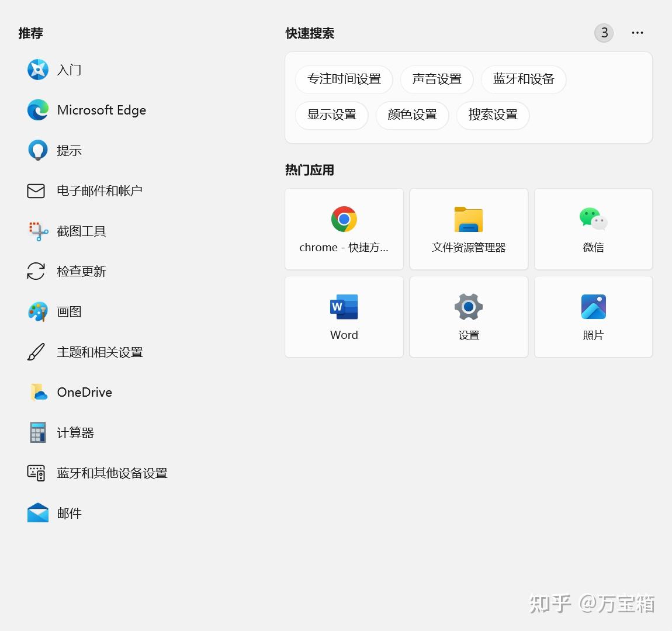Open Word from the popular apps grid
The width and height of the screenshot is (672, 631).
(x=344, y=317)
